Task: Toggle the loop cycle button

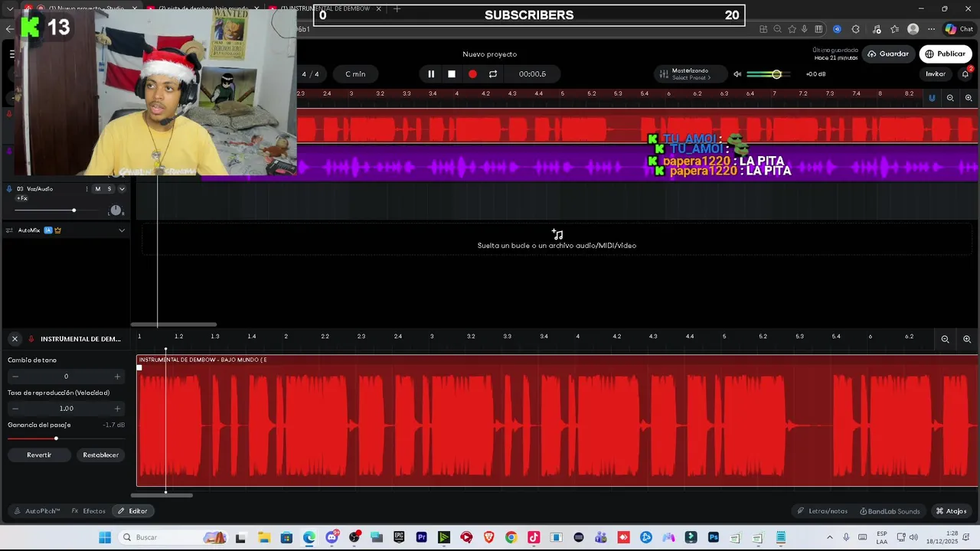Action: click(x=493, y=74)
